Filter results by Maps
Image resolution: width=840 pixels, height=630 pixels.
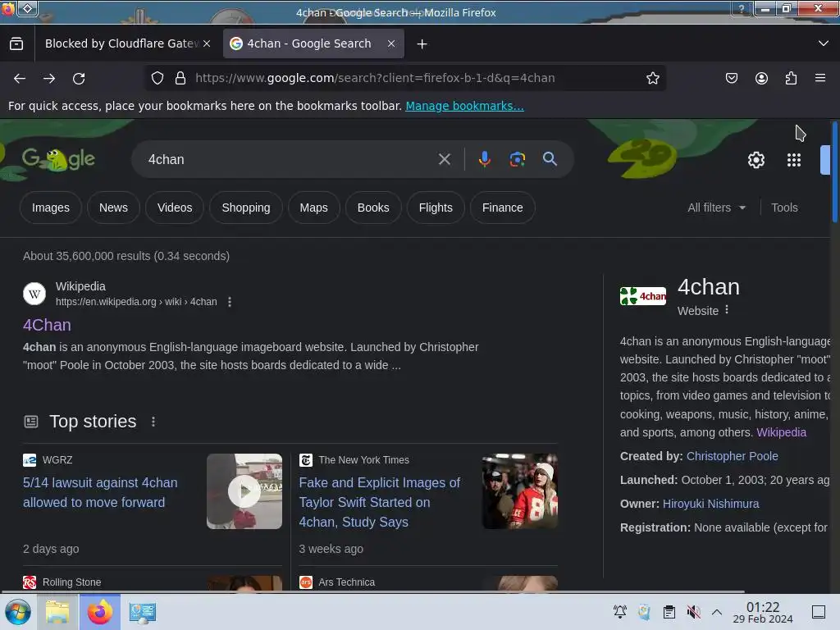(x=314, y=208)
